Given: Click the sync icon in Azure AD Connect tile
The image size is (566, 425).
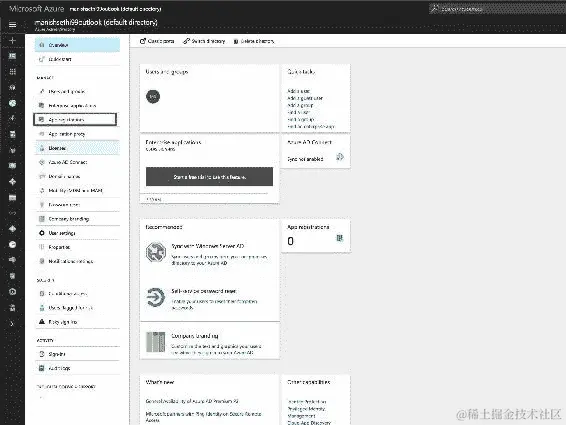Looking at the screenshot, I should (x=340, y=157).
